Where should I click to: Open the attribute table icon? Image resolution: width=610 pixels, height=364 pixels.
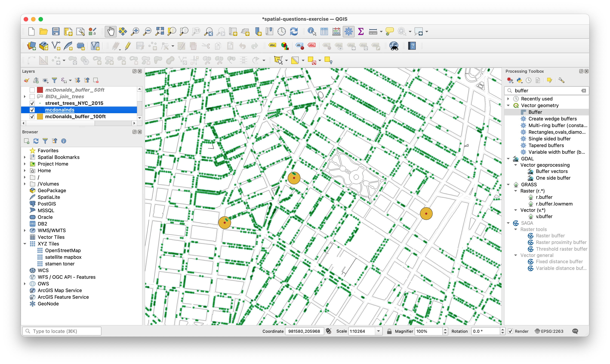pos(324,32)
